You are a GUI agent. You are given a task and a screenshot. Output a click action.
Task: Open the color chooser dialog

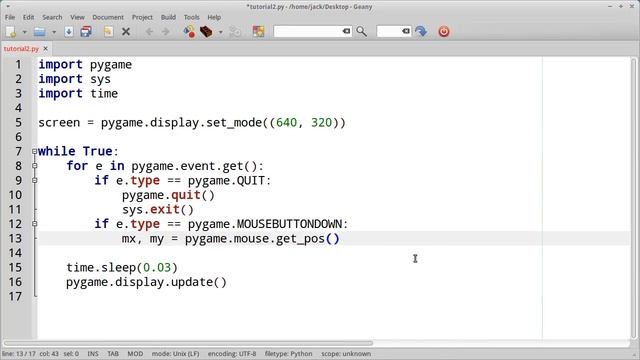(258, 31)
